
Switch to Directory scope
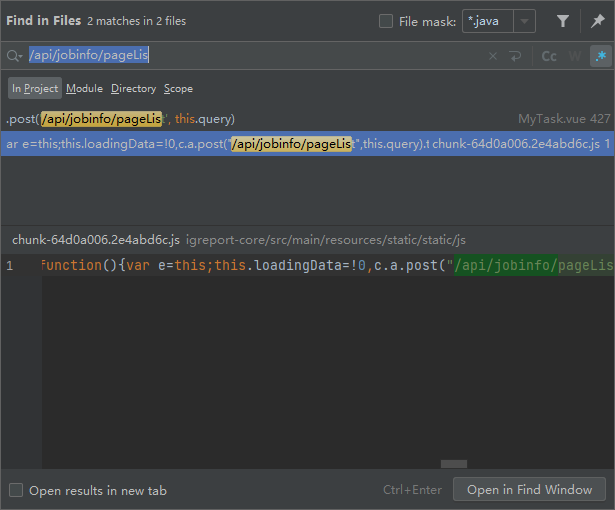tap(133, 89)
